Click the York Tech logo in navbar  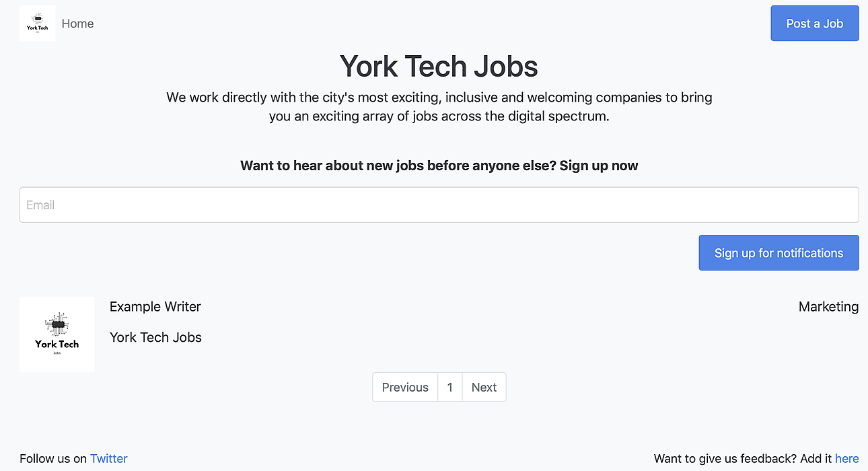[37, 24]
